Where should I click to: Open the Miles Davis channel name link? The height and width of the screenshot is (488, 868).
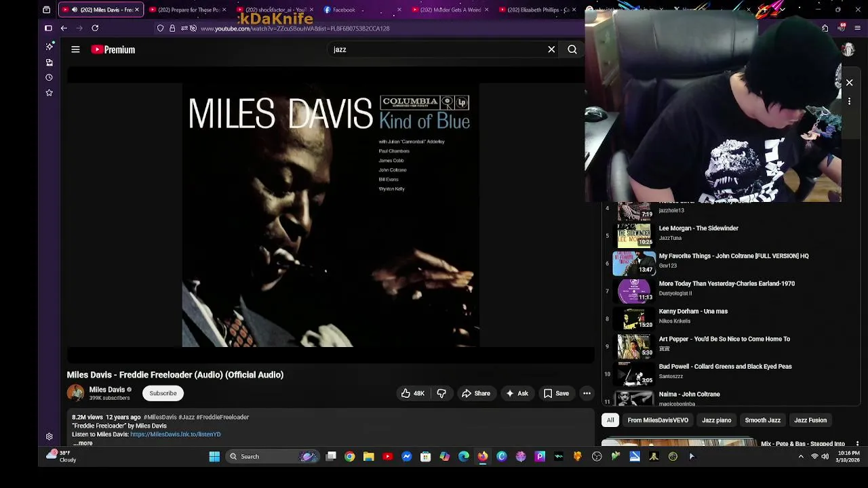(x=107, y=390)
